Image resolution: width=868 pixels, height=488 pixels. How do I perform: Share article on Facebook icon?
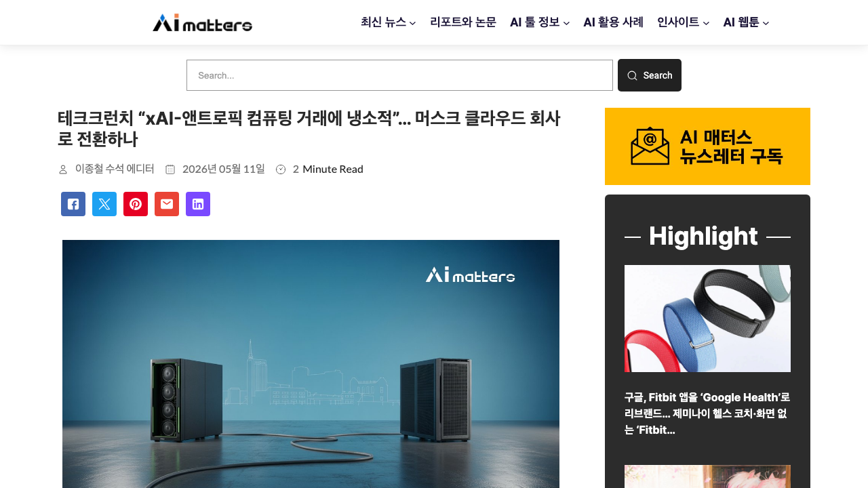tap(73, 204)
